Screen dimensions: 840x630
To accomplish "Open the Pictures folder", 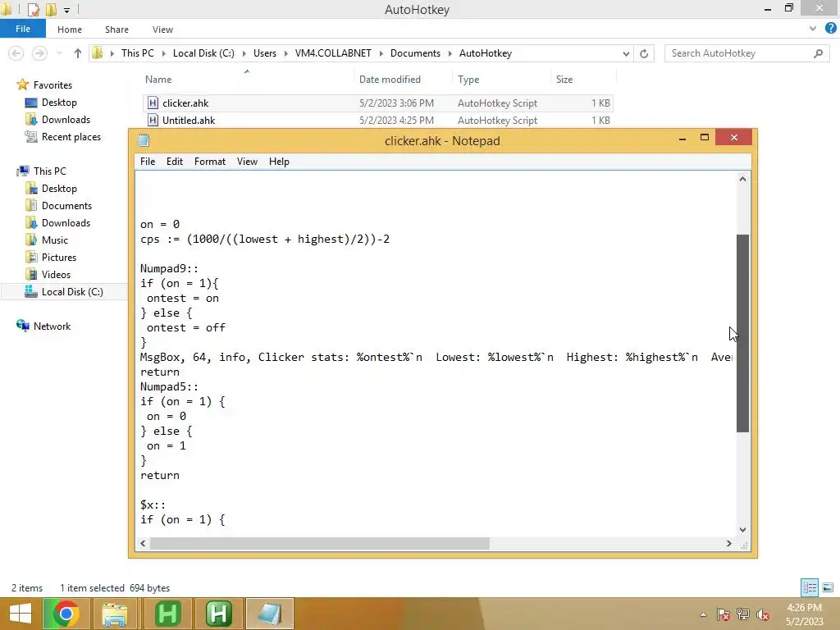I will pyautogui.click(x=59, y=257).
